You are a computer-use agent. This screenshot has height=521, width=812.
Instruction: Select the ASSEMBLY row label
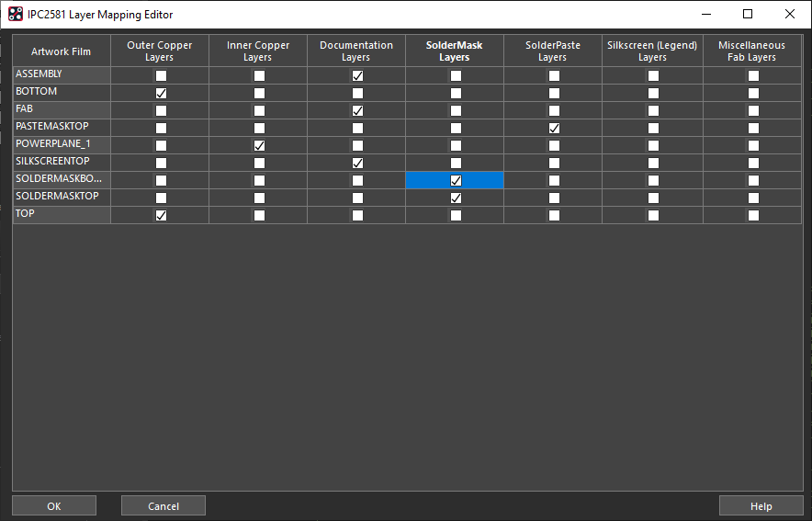tap(62, 74)
